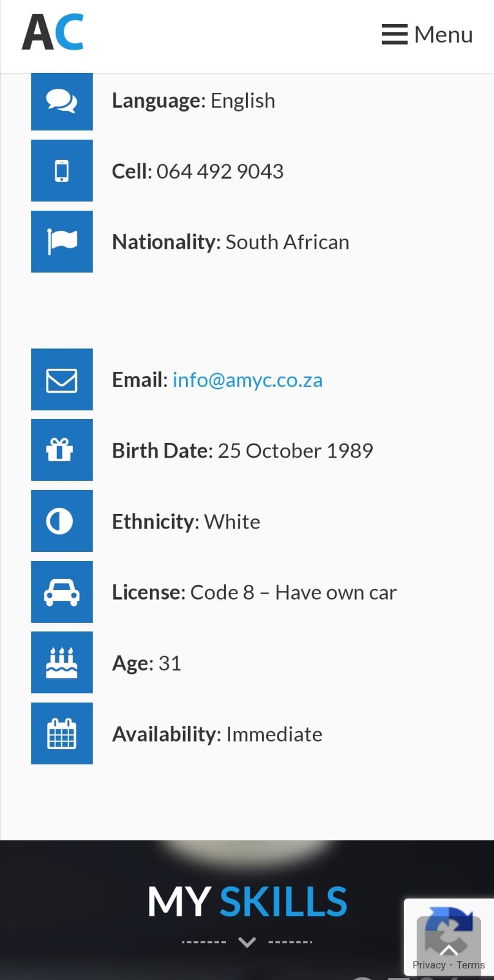Image resolution: width=494 pixels, height=980 pixels.
Task: Click the MY SKILLS heading
Action: pos(247,902)
